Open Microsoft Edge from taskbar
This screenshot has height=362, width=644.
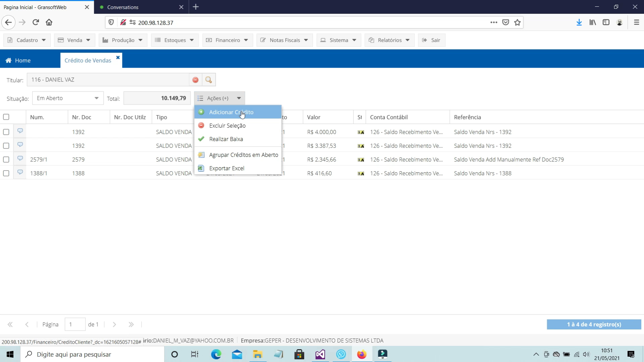click(x=216, y=354)
